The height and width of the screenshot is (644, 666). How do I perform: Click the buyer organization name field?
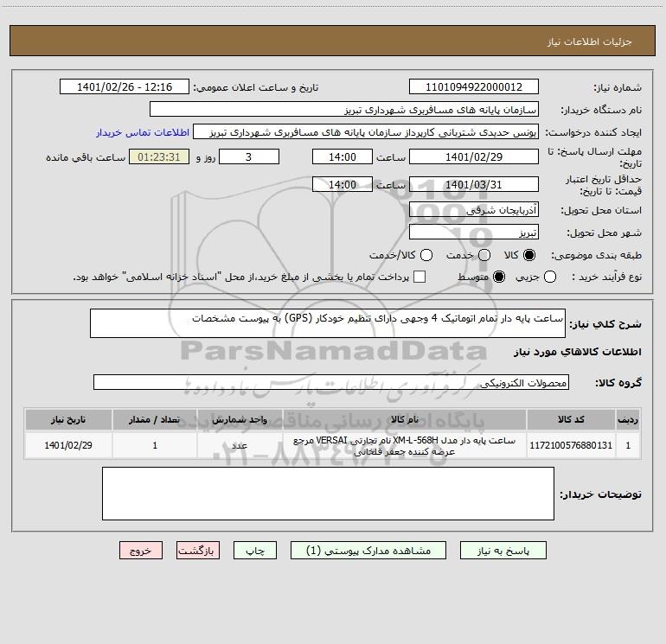coord(344,109)
